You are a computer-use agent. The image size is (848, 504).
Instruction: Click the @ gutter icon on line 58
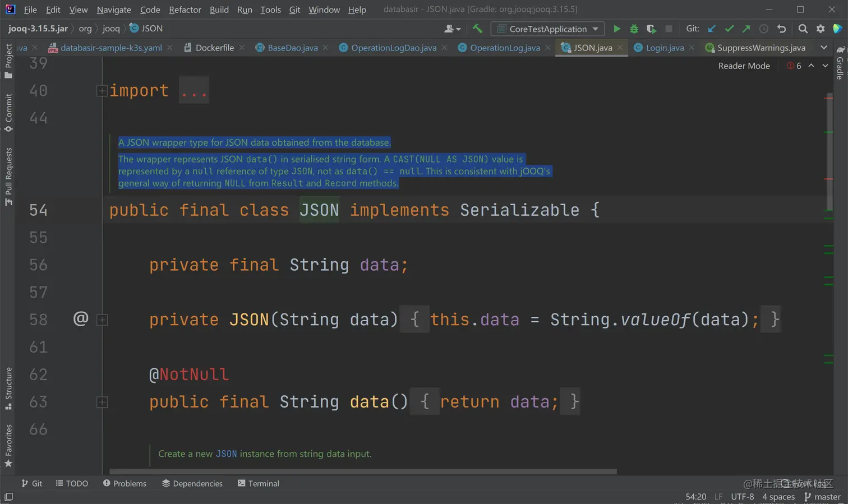pyautogui.click(x=81, y=318)
